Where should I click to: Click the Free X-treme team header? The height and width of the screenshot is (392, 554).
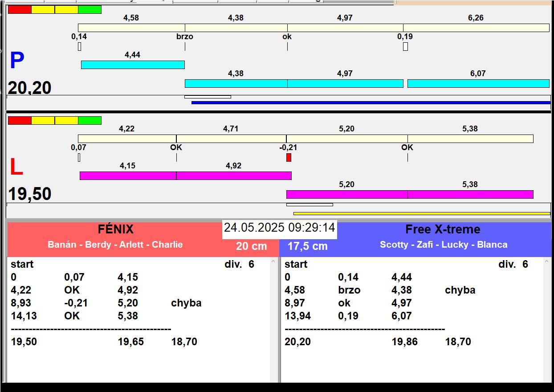pos(443,229)
